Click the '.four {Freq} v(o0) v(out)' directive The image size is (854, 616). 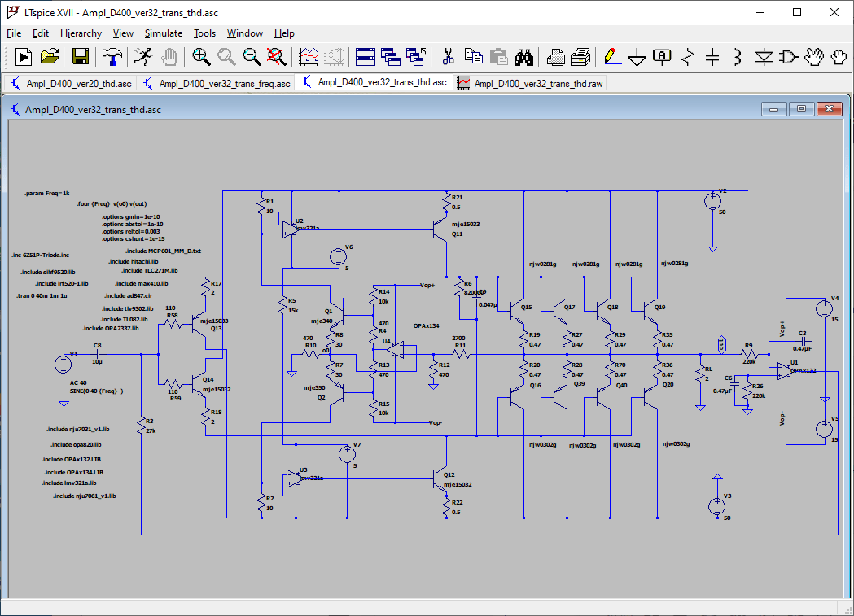coord(112,203)
